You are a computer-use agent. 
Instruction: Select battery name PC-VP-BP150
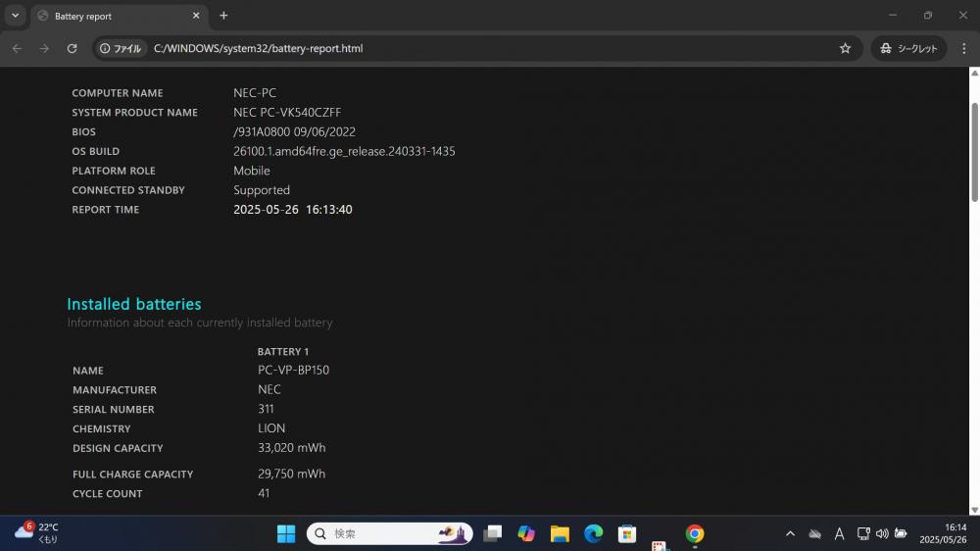point(293,370)
